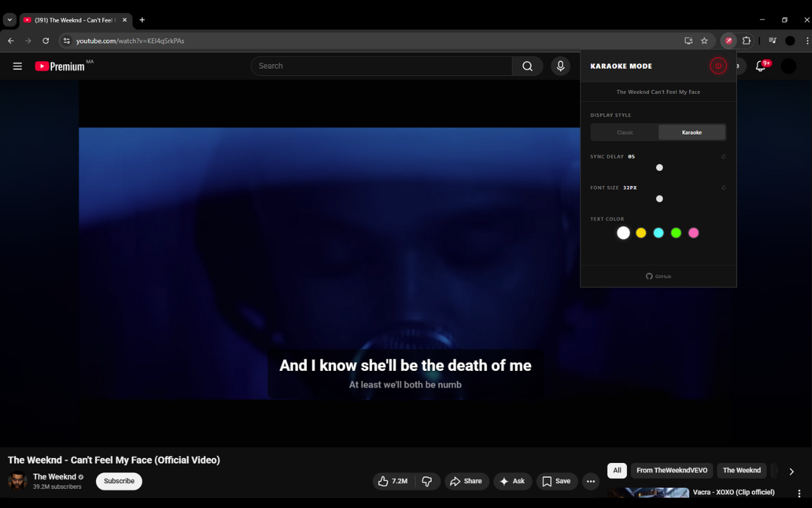Image resolution: width=812 pixels, height=508 pixels.
Task: Open The Weeknd channel avatar
Action: (x=18, y=481)
